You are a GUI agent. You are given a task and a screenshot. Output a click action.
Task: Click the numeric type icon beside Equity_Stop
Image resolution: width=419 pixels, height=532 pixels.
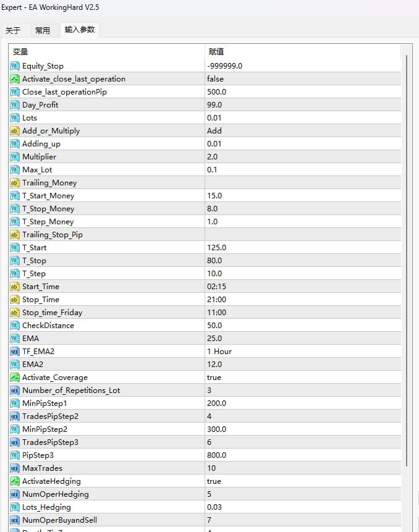tap(14, 65)
